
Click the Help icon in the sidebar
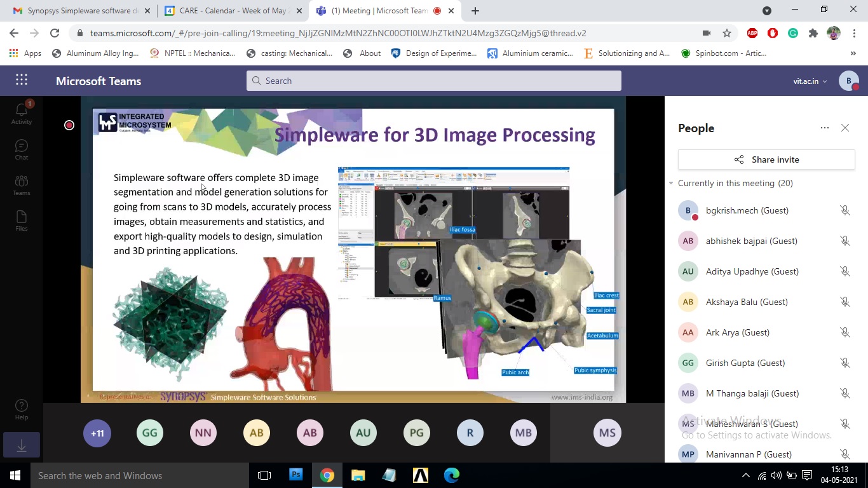21,407
